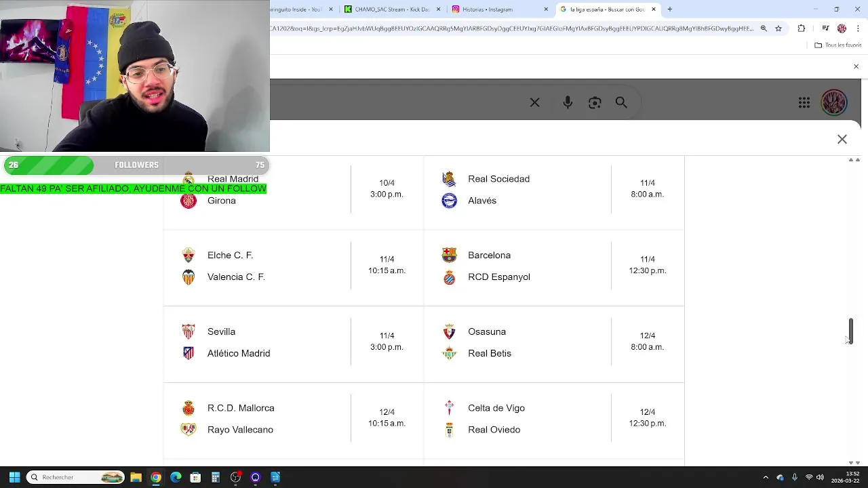868x488 pixels.
Task: Open the Calculator from the taskbar
Action: [216, 477]
